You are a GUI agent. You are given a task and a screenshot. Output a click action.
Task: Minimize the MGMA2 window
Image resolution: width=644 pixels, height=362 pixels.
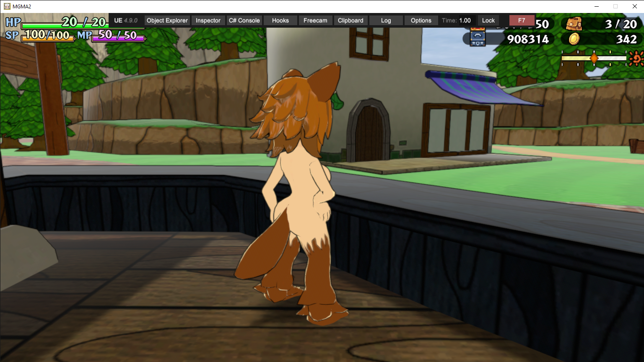[x=597, y=6]
